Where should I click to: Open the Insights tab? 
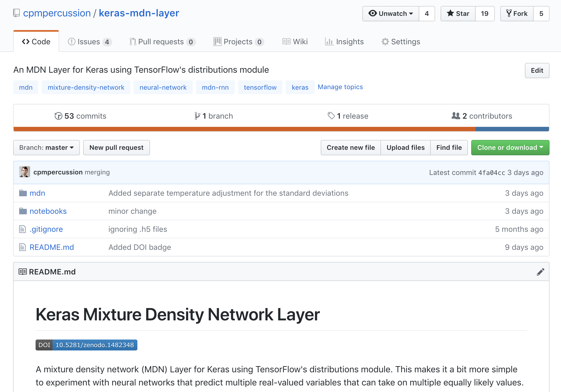tap(344, 42)
